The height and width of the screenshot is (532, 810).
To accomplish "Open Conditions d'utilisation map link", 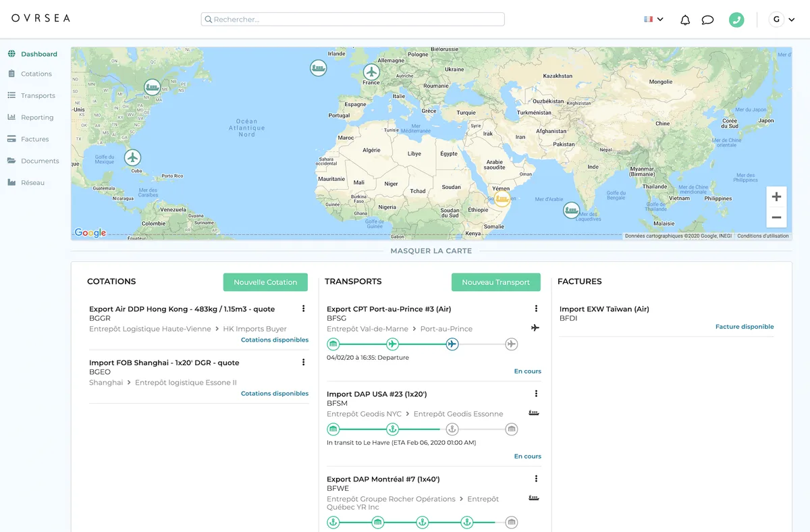I will click(x=763, y=236).
